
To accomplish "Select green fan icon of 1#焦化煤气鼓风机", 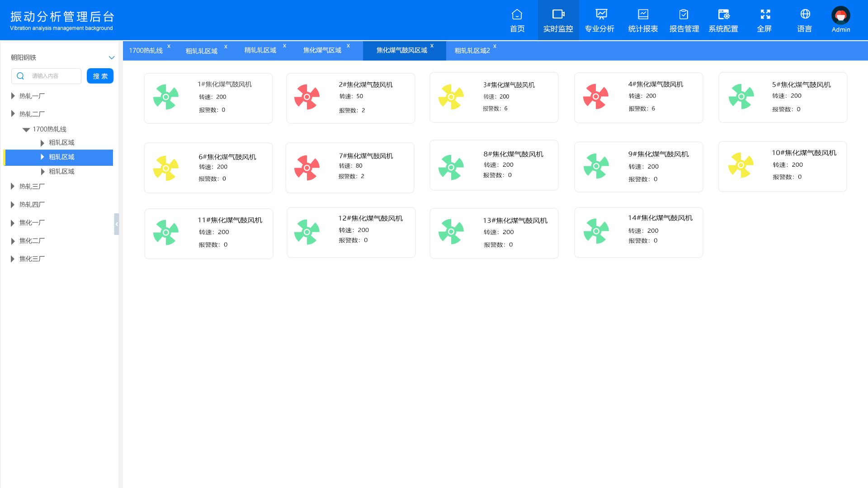I will pos(166,97).
